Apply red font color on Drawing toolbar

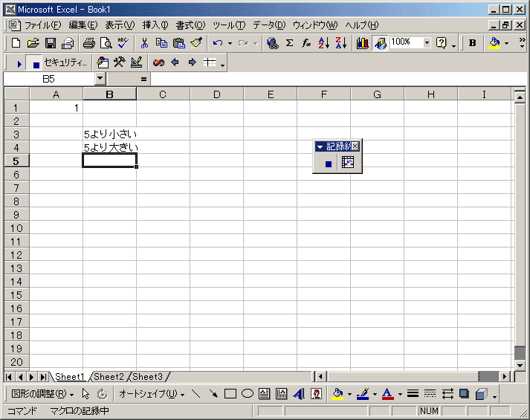pos(388,394)
